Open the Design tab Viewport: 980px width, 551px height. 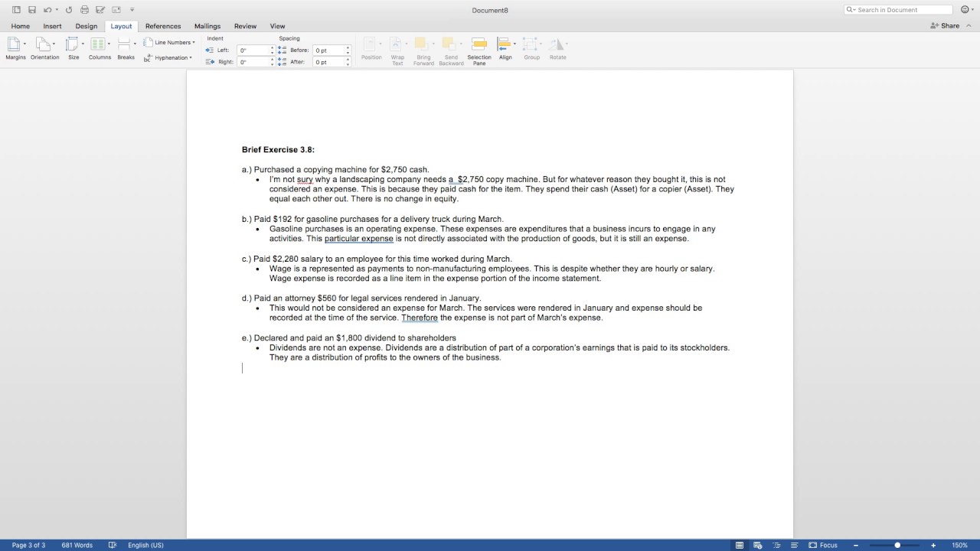(x=87, y=26)
